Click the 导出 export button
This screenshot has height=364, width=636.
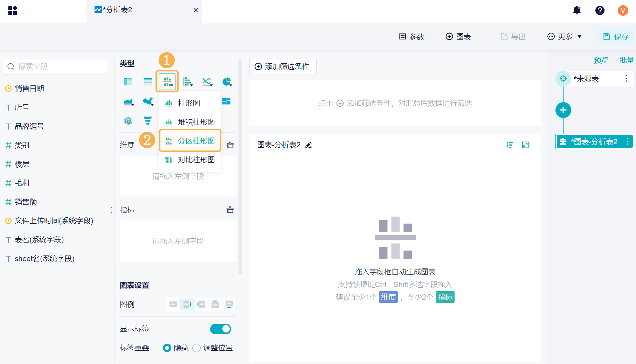click(x=513, y=36)
